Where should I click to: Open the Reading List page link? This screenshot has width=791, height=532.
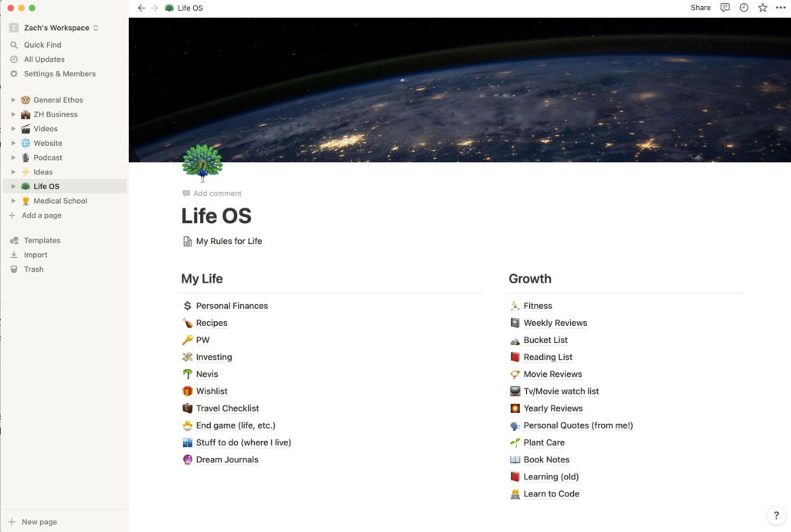pos(548,357)
